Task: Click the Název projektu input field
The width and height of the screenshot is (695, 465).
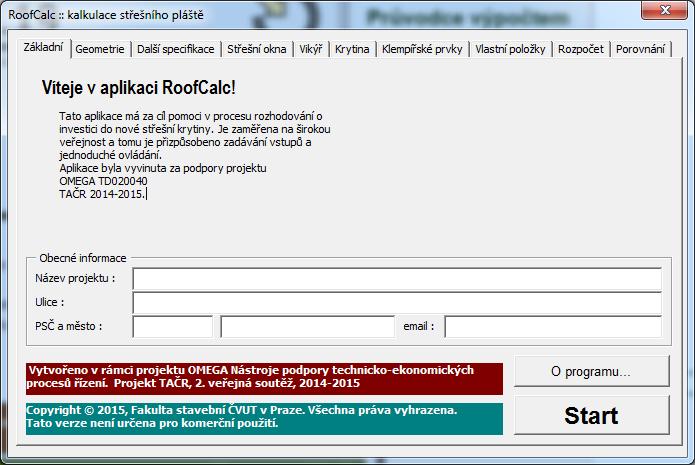Action: coord(397,279)
